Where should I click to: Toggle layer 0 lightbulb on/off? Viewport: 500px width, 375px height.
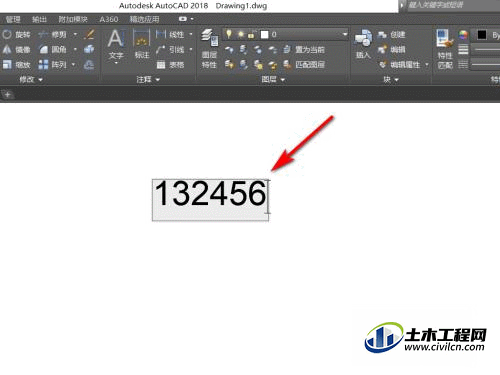pyautogui.click(x=229, y=34)
